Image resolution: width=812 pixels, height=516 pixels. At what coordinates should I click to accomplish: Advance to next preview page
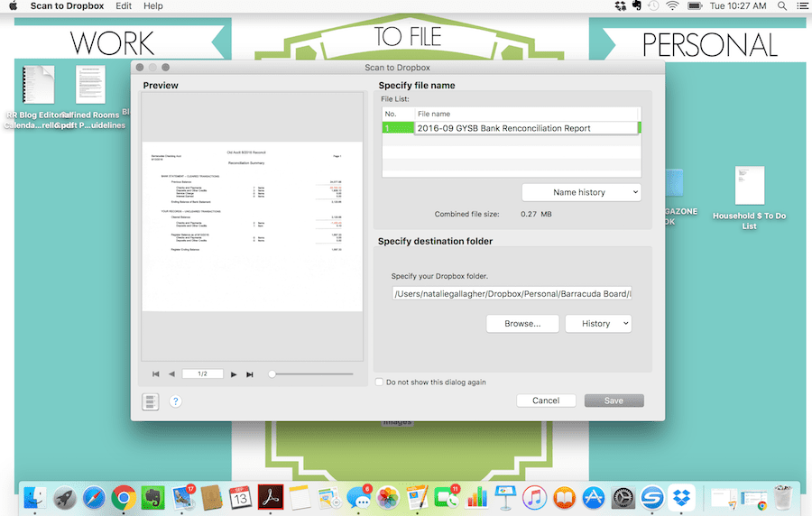[234, 374]
